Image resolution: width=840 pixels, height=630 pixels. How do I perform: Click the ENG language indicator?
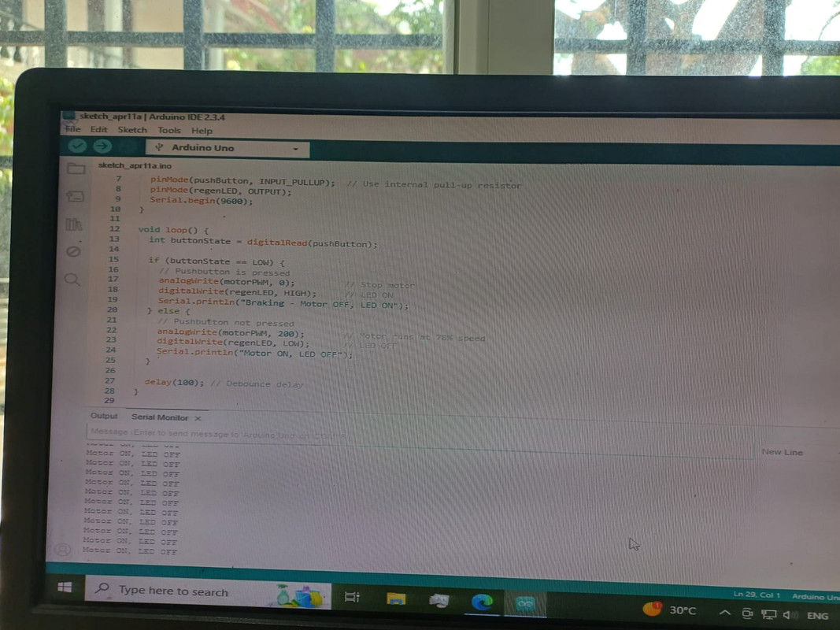click(817, 616)
